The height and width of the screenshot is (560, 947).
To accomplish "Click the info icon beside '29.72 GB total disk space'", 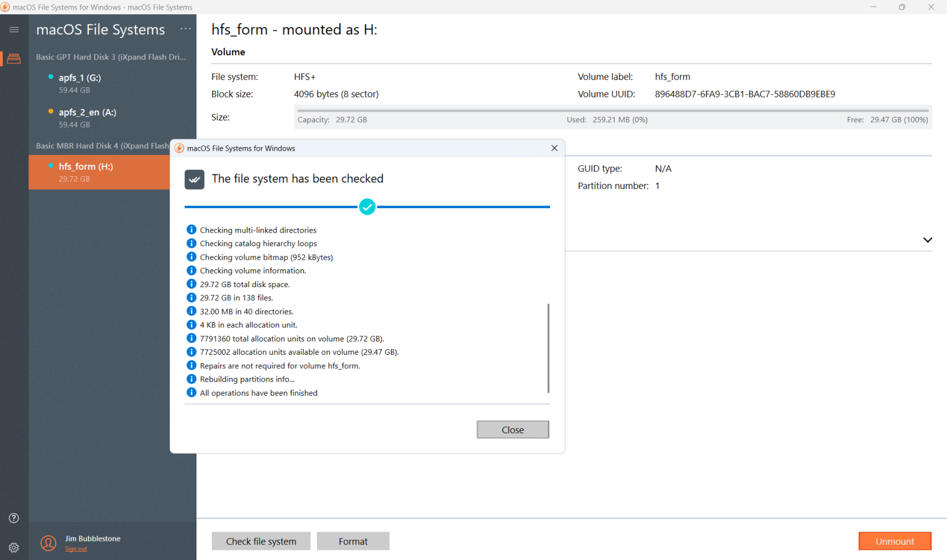I will [x=191, y=284].
